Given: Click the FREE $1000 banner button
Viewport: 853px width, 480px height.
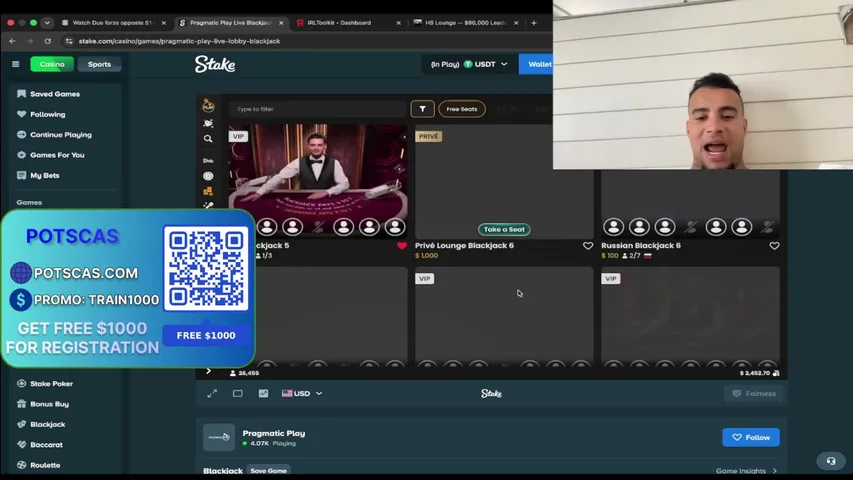Looking at the screenshot, I should 206,336.
